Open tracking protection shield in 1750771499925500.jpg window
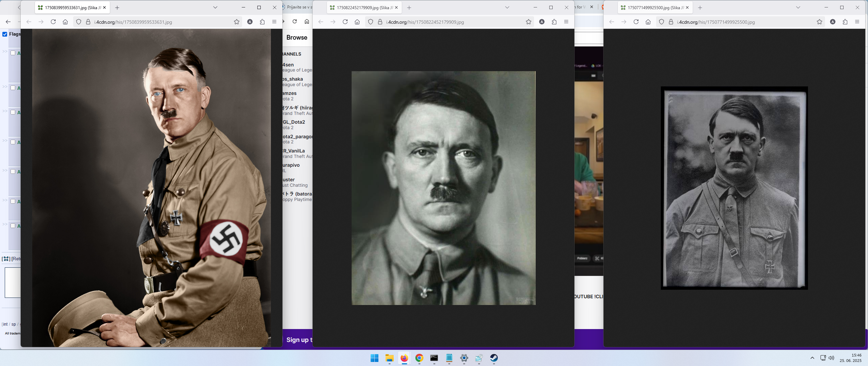Image resolution: width=868 pixels, height=366 pixels. [662, 22]
